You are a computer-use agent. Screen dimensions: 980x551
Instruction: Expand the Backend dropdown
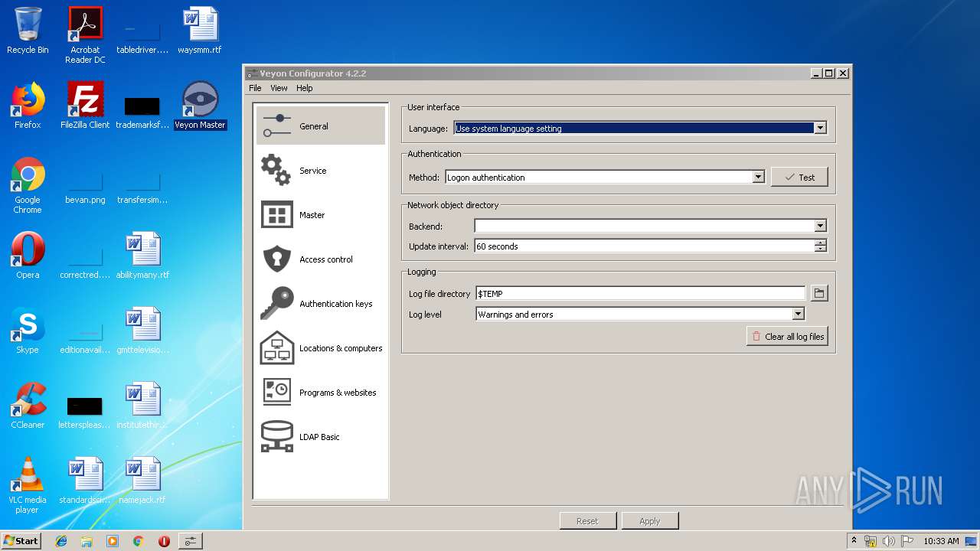click(820, 226)
